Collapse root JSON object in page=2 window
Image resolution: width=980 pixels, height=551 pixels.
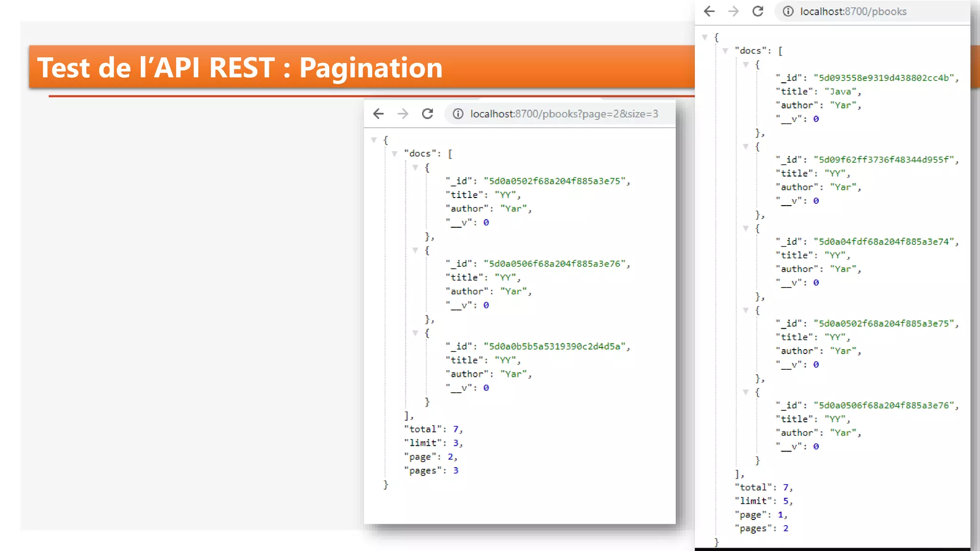pyautogui.click(x=374, y=140)
